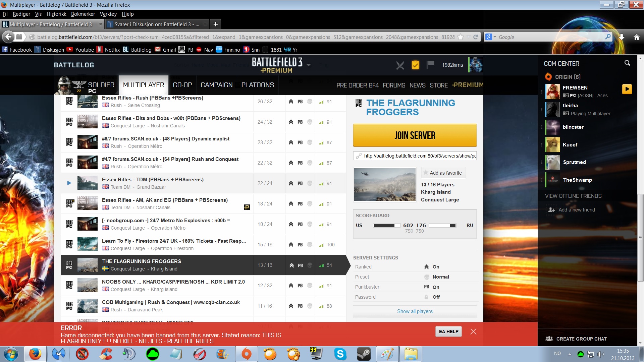Close the red error banner
This screenshot has width=644, height=362.
pyautogui.click(x=473, y=331)
